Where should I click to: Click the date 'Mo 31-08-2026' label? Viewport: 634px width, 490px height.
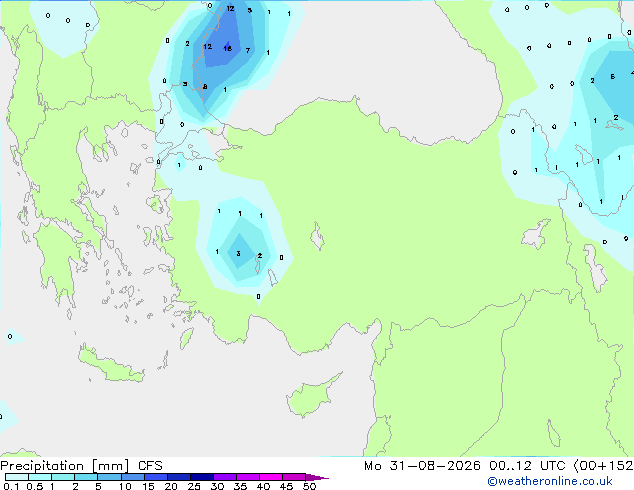pyautogui.click(x=423, y=466)
